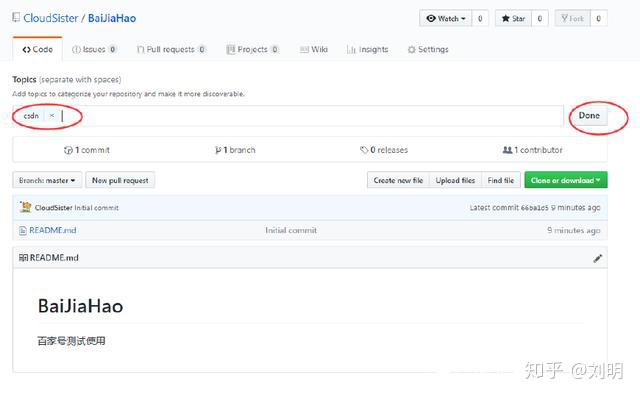The image size is (640, 397).
Task: Open CloudSister author link in commit row
Action: coord(53,208)
